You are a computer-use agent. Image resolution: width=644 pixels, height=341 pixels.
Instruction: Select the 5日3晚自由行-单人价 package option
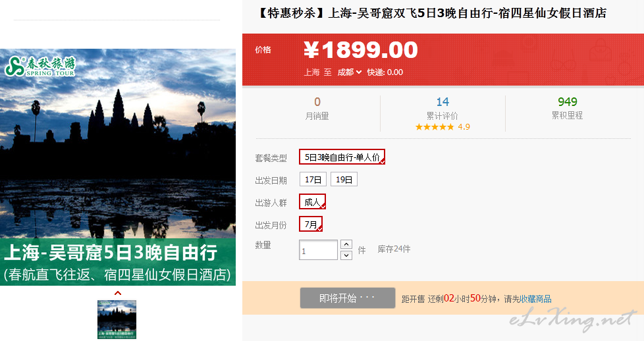(x=342, y=157)
